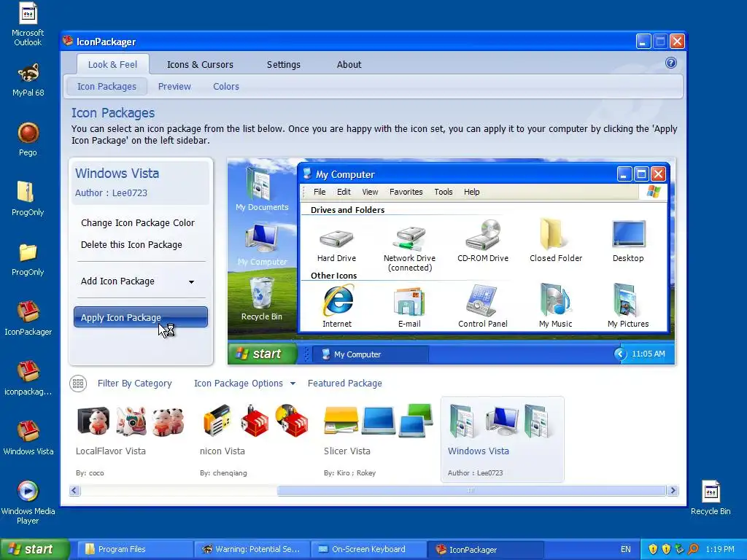
Task: Select Windows Media Player desktop icon
Action: pyautogui.click(x=28, y=502)
